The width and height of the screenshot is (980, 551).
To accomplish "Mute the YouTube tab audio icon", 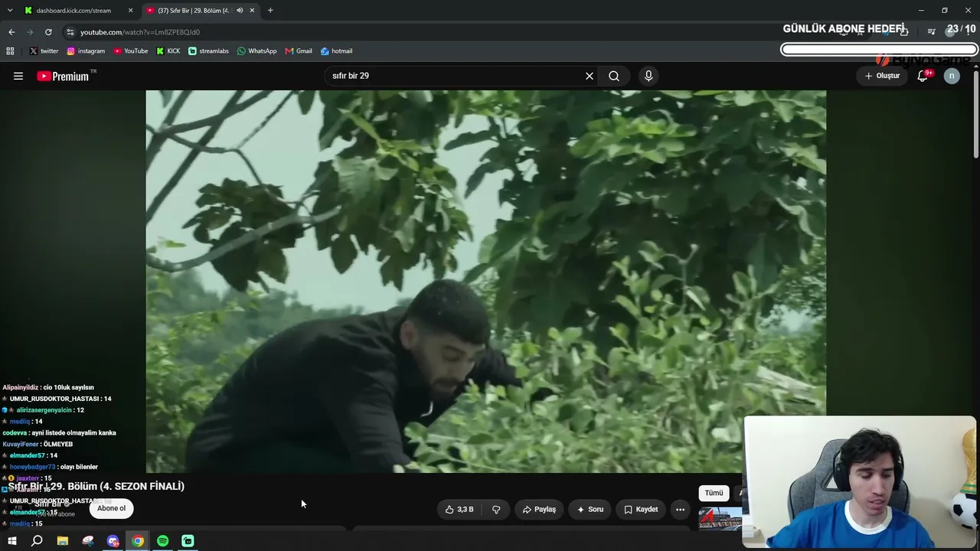I will (240, 11).
